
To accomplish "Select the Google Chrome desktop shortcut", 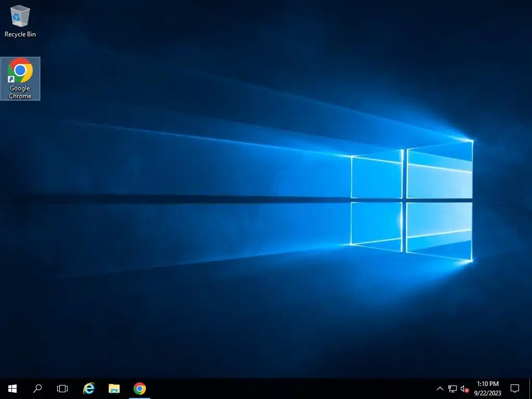I will 20,79.
